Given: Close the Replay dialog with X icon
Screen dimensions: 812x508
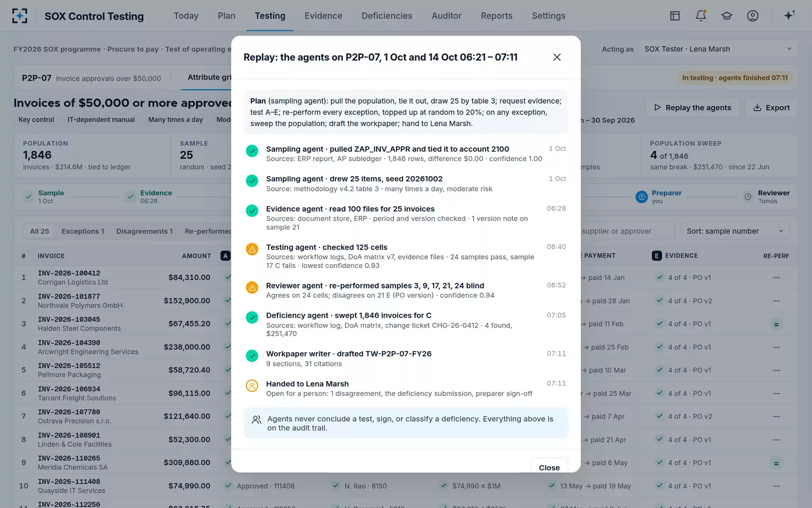Looking at the screenshot, I should [557, 57].
